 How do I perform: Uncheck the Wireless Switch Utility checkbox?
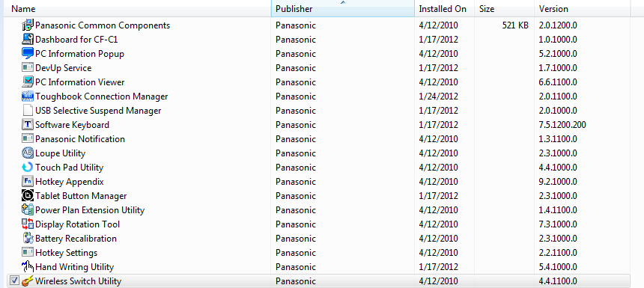[x=14, y=281]
